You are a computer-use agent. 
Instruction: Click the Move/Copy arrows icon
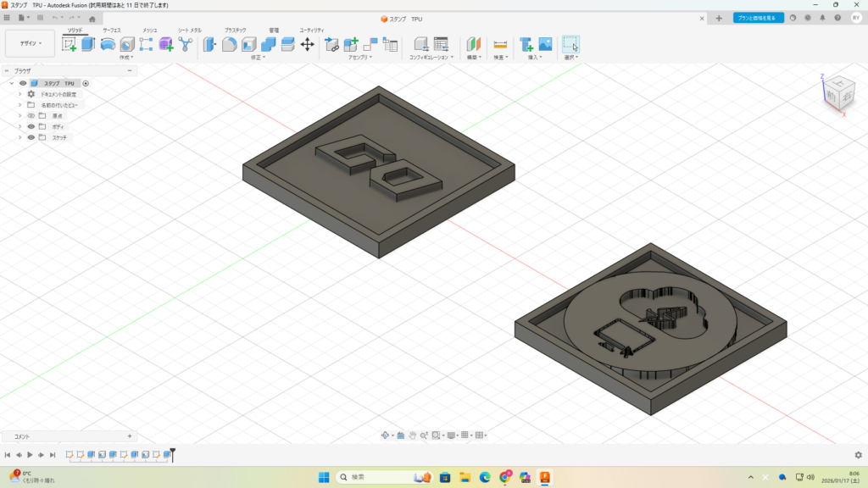308,44
